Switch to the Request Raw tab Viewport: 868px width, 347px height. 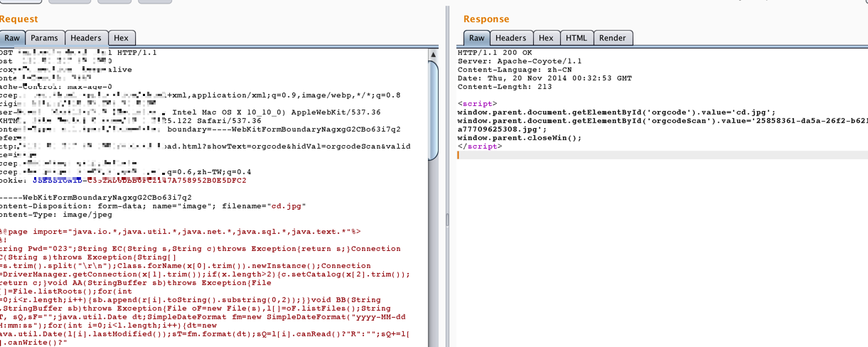tap(12, 38)
